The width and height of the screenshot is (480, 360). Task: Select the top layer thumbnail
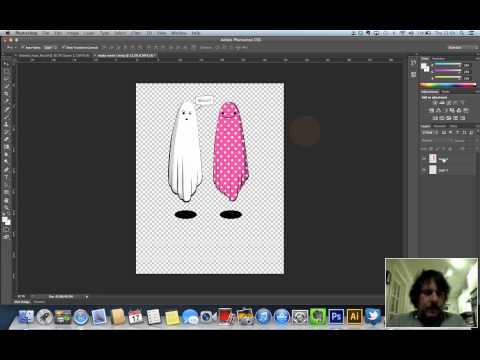tap(433, 159)
